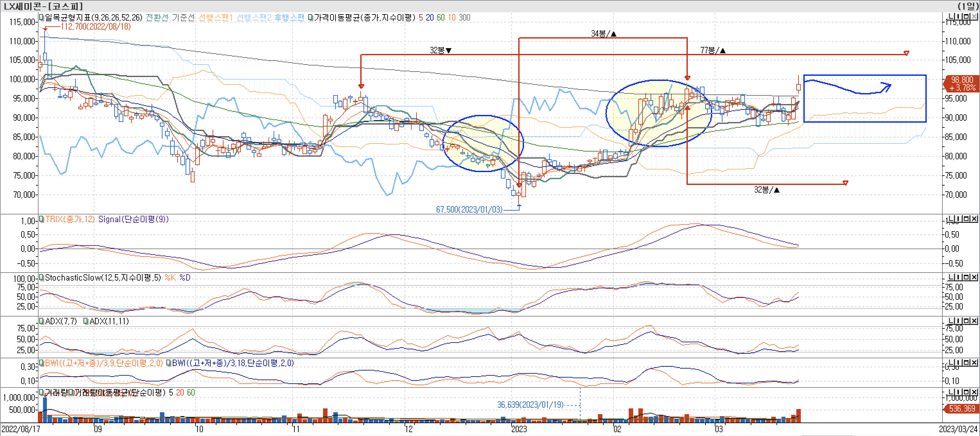
Task: Toggle the 가격이동평균 indicator marker box
Action: pyautogui.click(x=311, y=18)
